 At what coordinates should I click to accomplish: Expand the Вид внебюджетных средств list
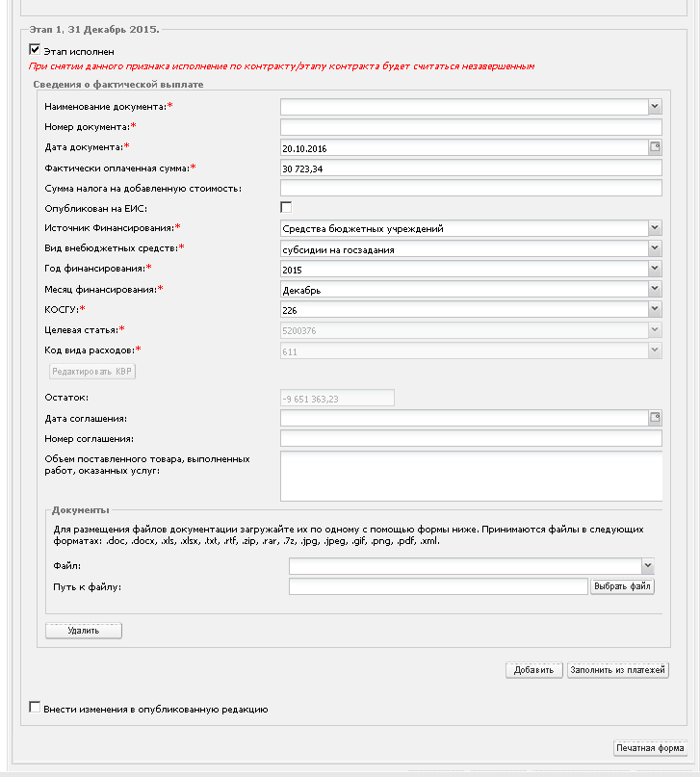click(x=655, y=247)
